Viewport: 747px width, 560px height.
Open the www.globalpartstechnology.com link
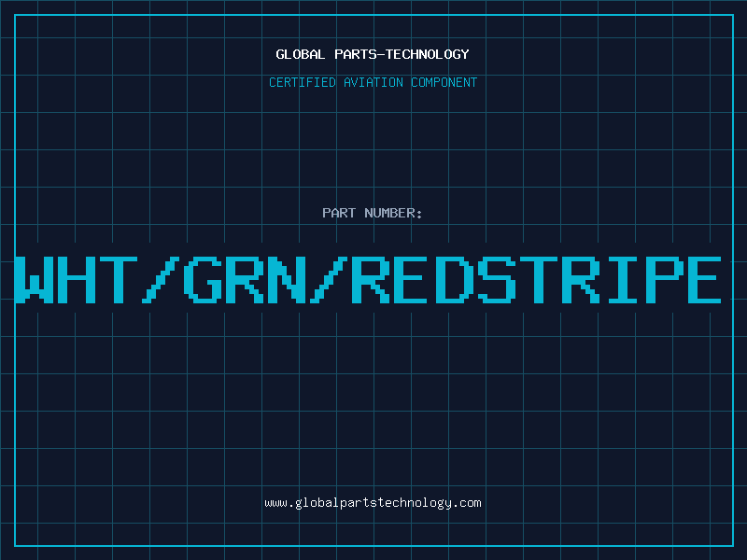(x=373, y=503)
